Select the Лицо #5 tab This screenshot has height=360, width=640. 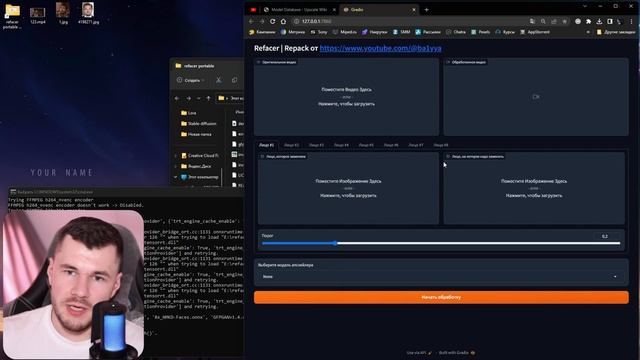coord(366,145)
